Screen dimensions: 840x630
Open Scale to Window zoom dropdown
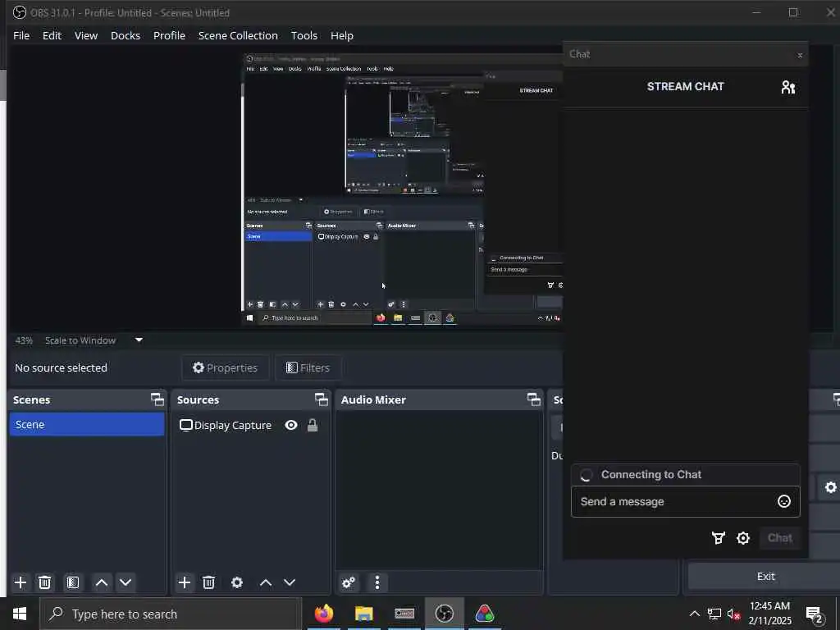tap(139, 340)
